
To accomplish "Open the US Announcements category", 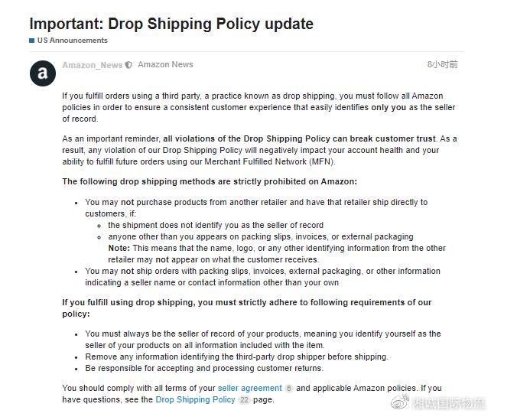I will (x=72, y=41).
